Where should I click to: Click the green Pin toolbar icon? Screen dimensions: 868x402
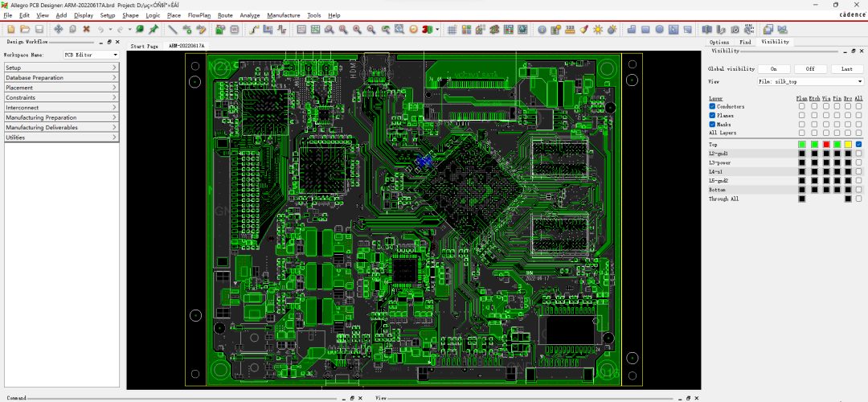pyautogui.click(x=154, y=30)
